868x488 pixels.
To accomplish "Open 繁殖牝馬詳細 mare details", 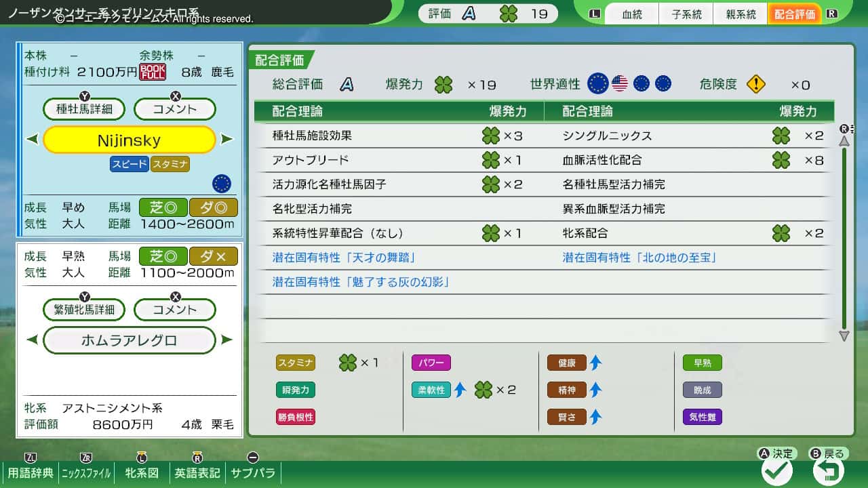I will tap(85, 310).
